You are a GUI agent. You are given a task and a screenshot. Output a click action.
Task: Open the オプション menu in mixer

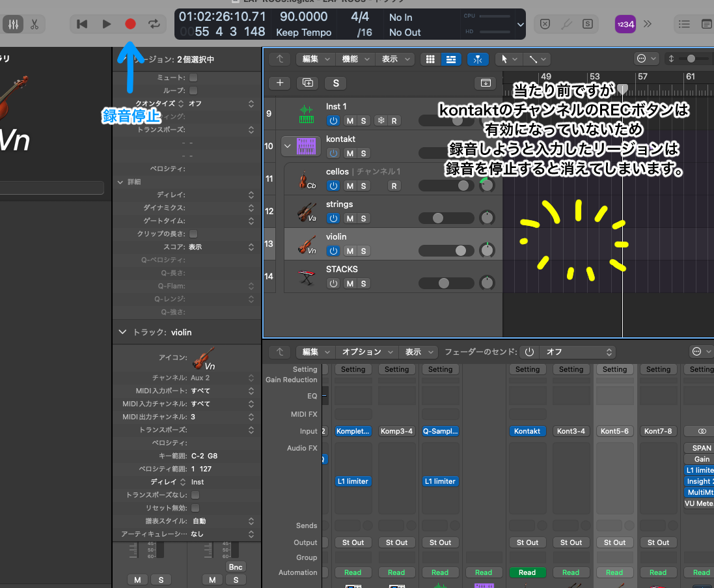click(366, 352)
